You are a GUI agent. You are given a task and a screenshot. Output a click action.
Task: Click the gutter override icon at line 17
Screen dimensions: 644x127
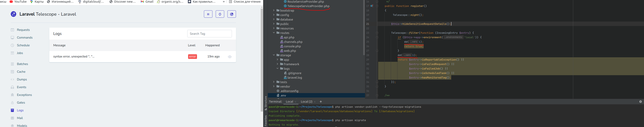(372, 6)
